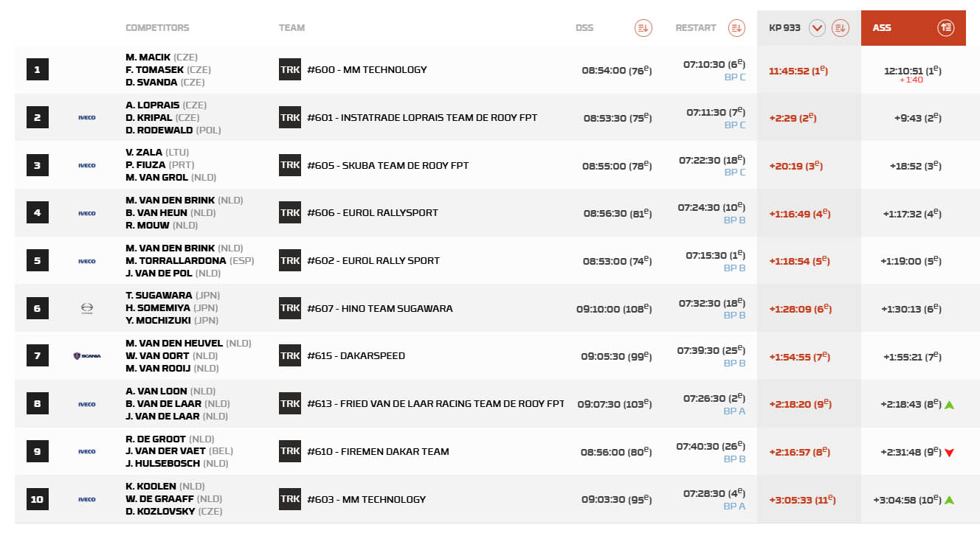
Task: Click Scania logo in Dakarspeed row
Action: pyautogui.click(x=87, y=356)
